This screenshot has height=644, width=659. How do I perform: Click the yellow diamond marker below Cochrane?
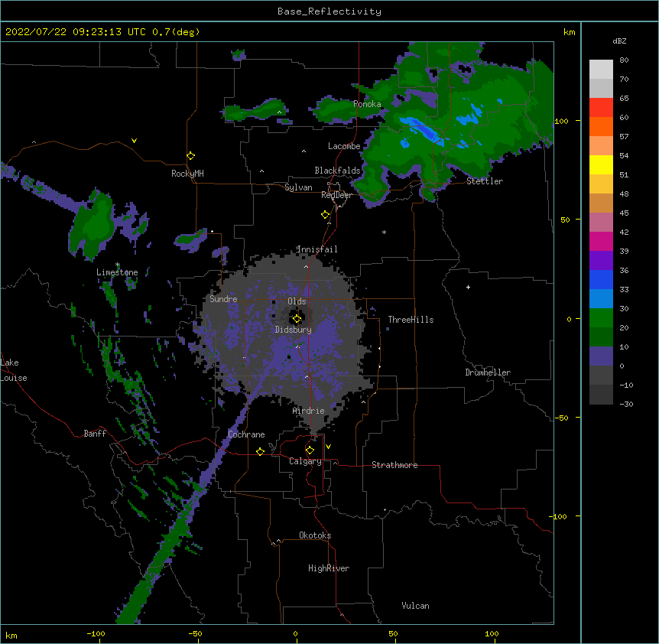260,451
